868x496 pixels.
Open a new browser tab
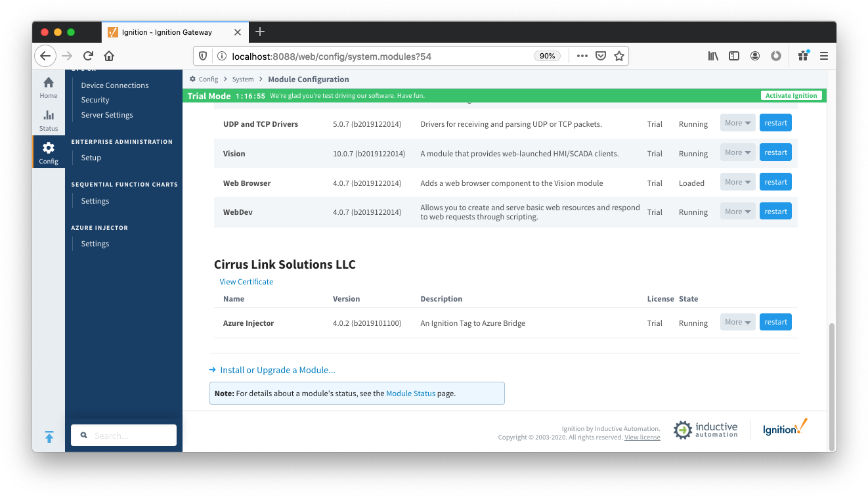pyautogui.click(x=260, y=32)
